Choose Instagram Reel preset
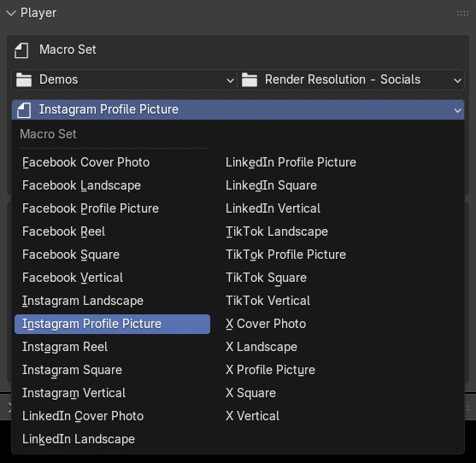 [x=112, y=347]
